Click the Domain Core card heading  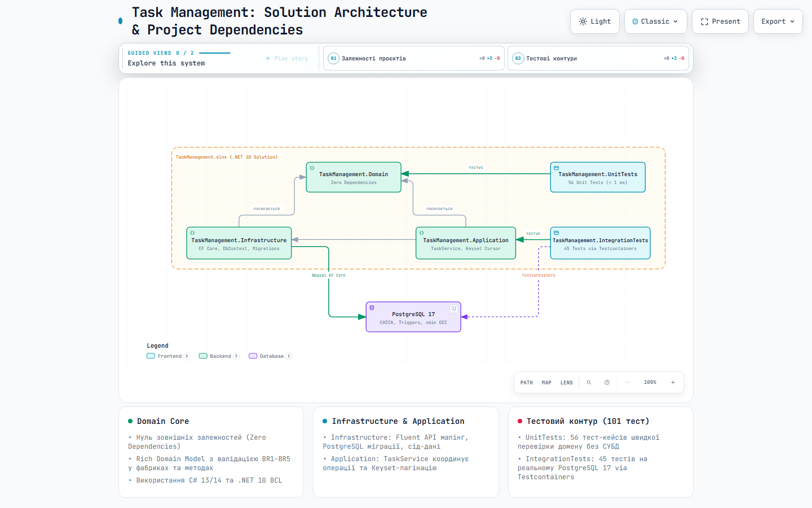coord(163,421)
